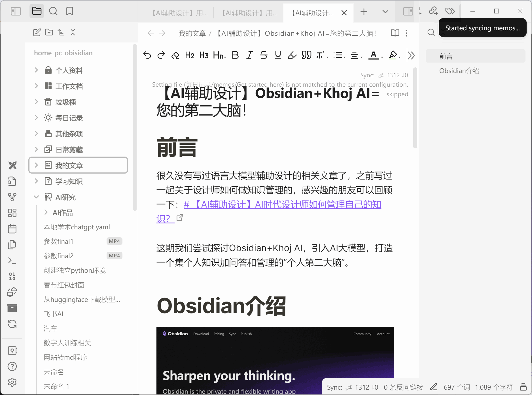This screenshot has width=532, height=395.
Task: Click 我的文章 in the breadcrumb
Action: [192, 33]
